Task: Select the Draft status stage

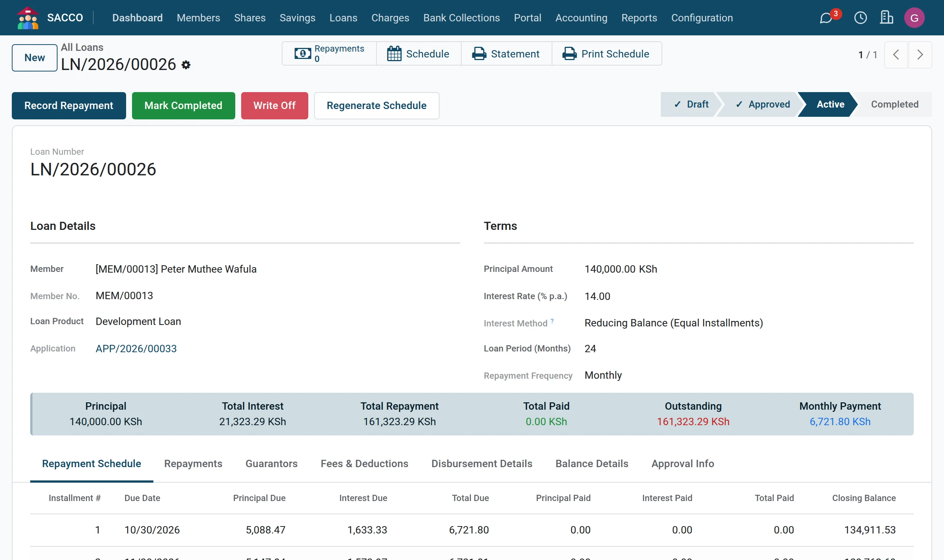Action: 691,104
